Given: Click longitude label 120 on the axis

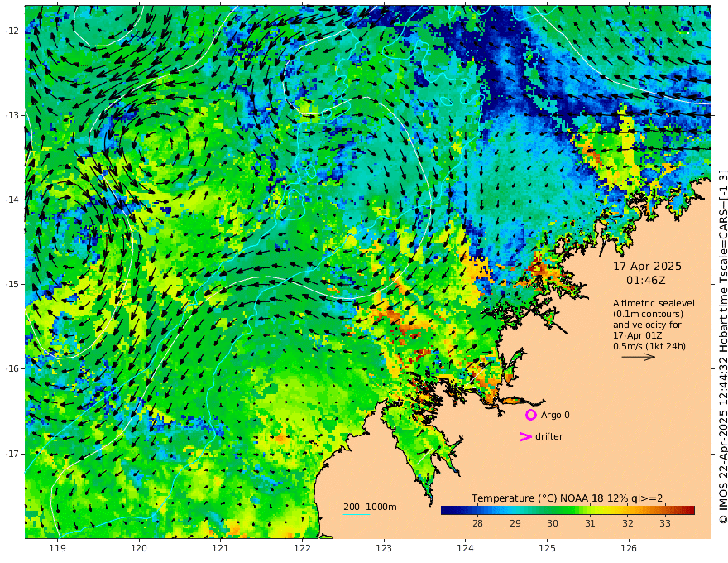Looking at the screenshot, I should 139,549.
